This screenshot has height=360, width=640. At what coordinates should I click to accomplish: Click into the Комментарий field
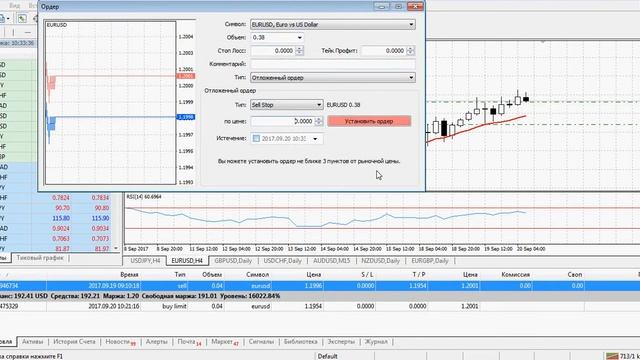coord(333,64)
